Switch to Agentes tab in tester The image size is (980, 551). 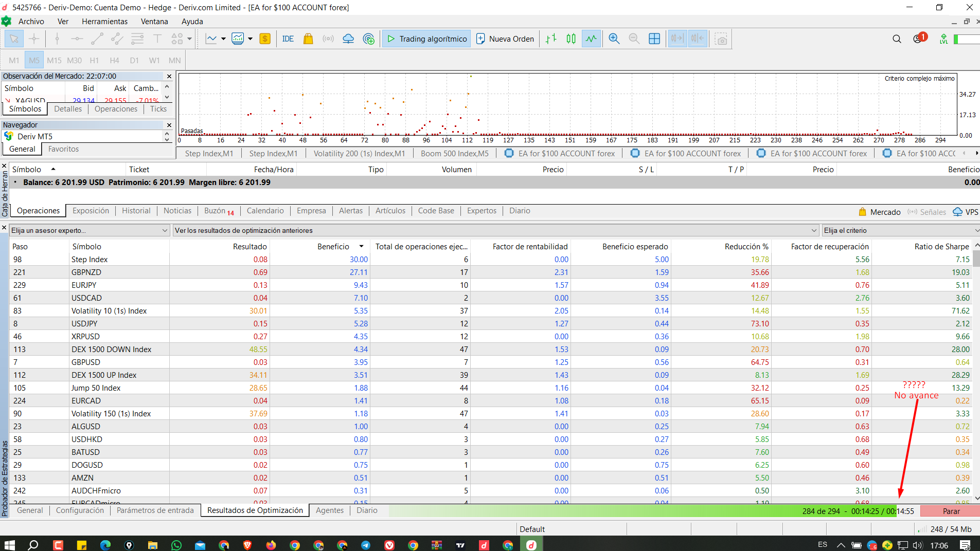pos(330,510)
